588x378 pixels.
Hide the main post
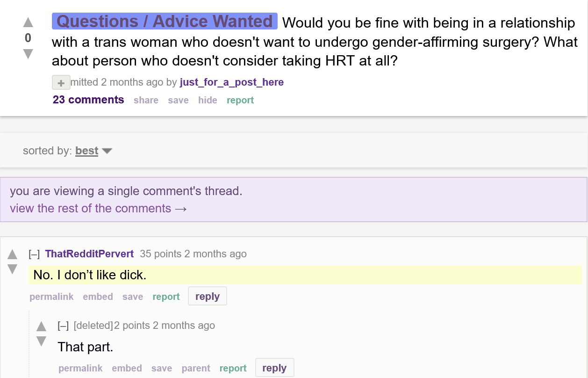(208, 100)
